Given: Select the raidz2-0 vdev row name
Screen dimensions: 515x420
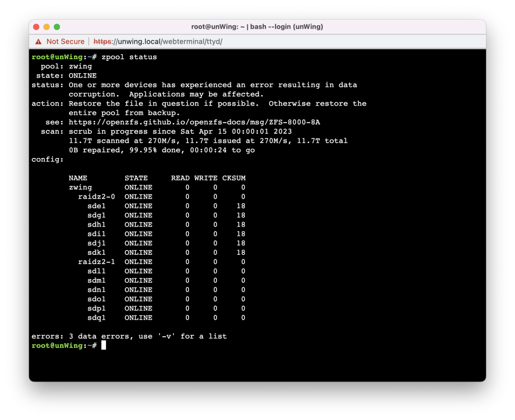Looking at the screenshot, I should pyautogui.click(x=97, y=197).
